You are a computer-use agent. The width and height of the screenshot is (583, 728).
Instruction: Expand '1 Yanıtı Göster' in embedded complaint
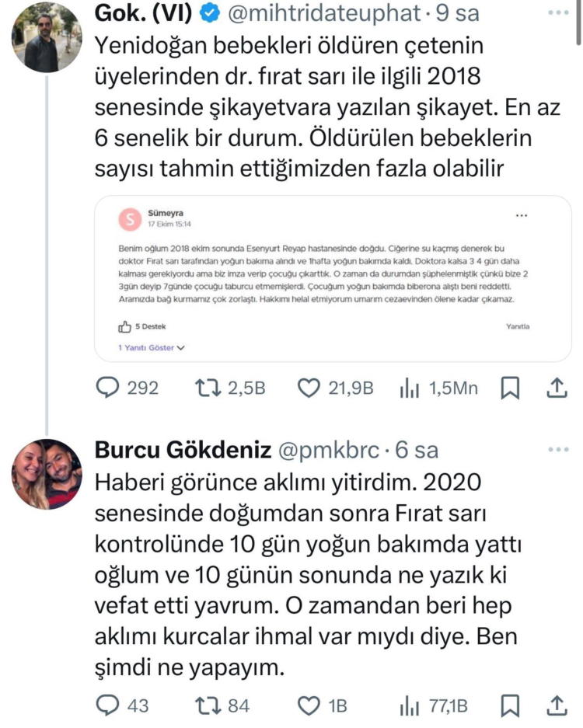152,348
